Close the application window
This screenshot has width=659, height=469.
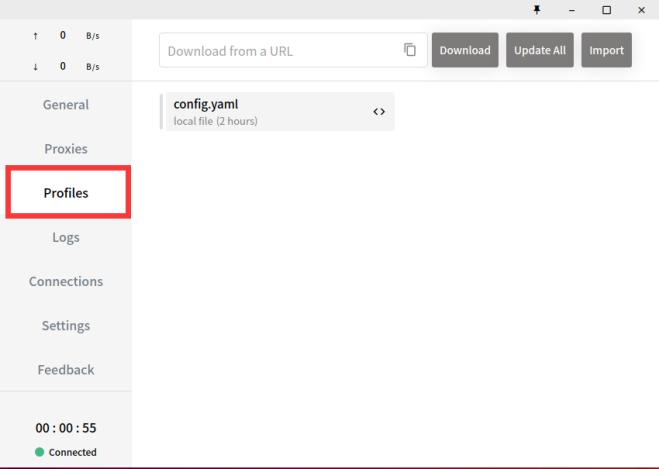pyautogui.click(x=641, y=10)
